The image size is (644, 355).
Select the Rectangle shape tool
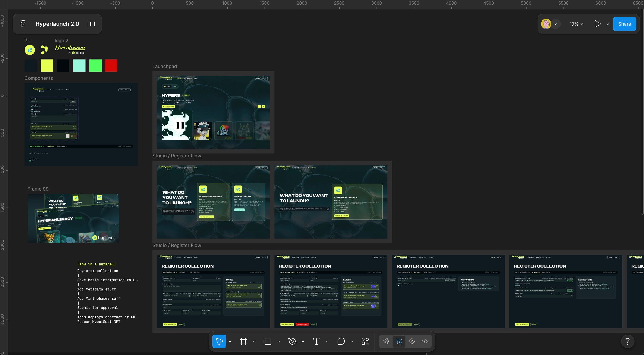[268, 341]
